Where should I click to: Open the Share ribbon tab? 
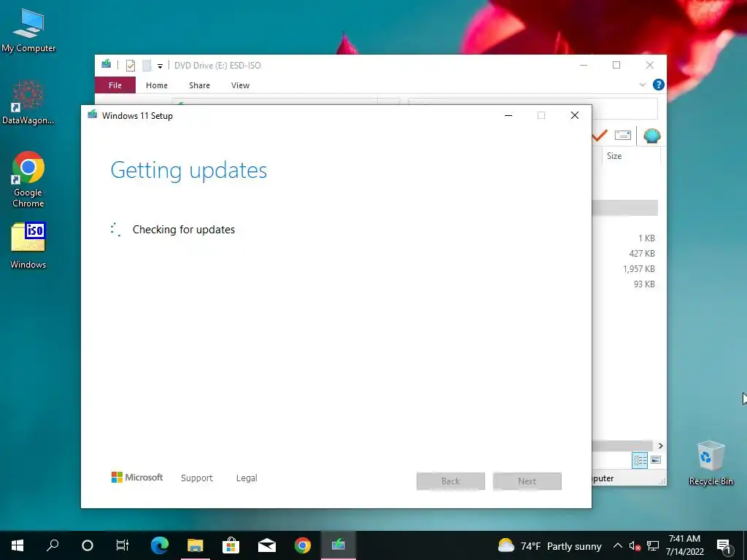pos(199,85)
